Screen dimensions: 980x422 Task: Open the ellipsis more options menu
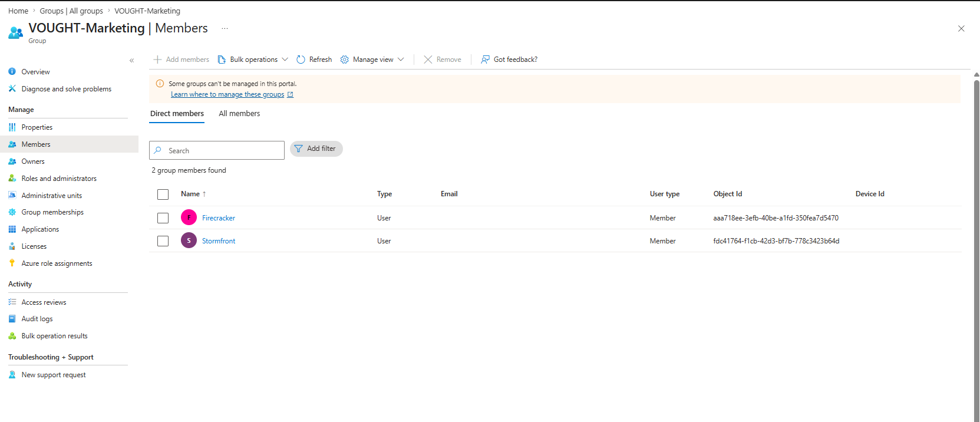point(225,28)
